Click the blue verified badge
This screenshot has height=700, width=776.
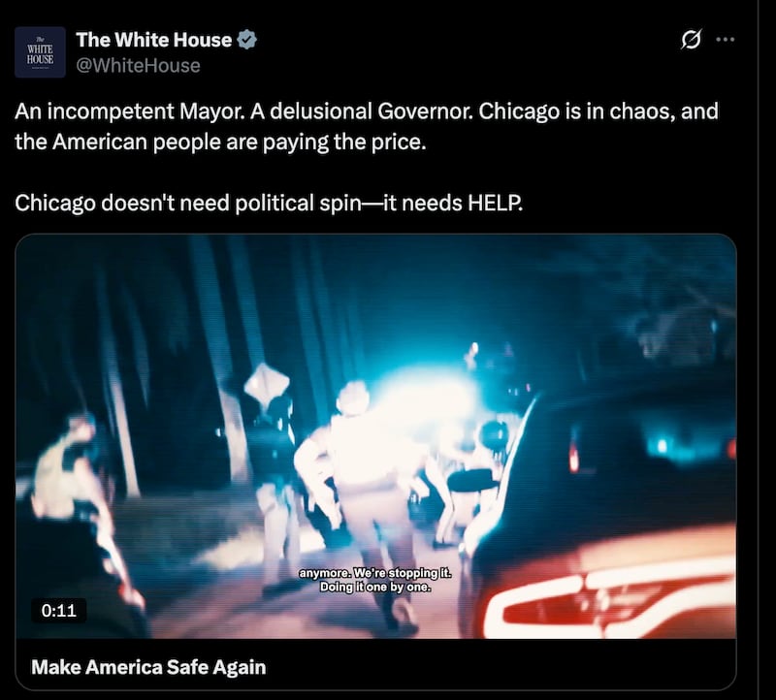click(246, 40)
